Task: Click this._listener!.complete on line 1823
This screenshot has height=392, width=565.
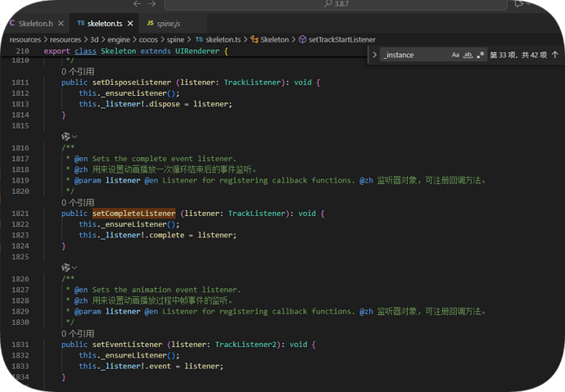Action: pos(132,235)
